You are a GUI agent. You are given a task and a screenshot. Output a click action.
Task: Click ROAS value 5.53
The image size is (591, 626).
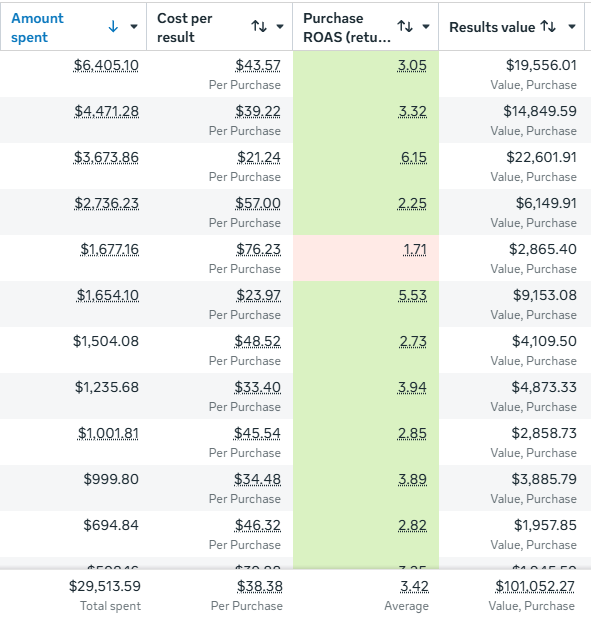click(x=413, y=295)
